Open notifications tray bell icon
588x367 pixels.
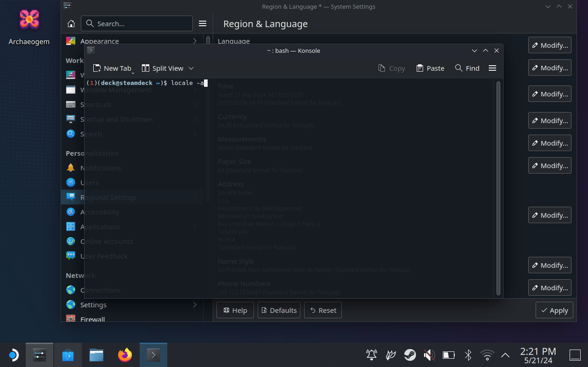[371, 355]
